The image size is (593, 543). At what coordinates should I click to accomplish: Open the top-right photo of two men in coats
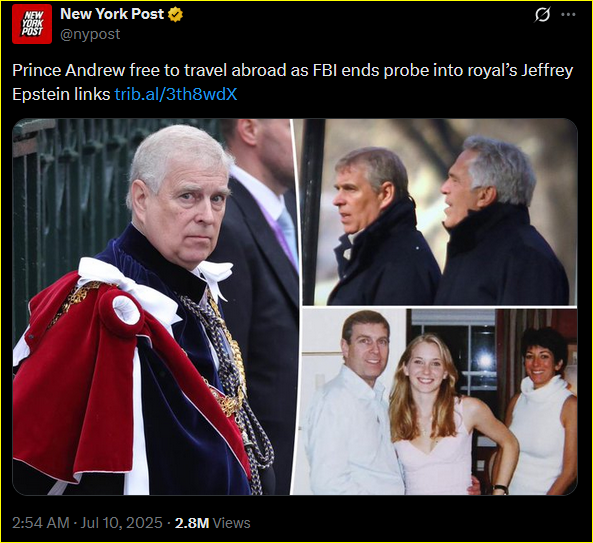point(436,212)
